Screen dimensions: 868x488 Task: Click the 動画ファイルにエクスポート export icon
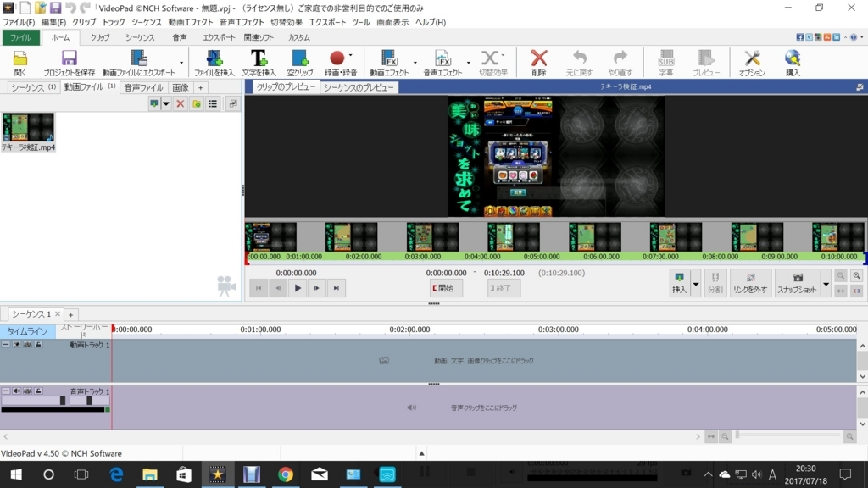[138, 63]
